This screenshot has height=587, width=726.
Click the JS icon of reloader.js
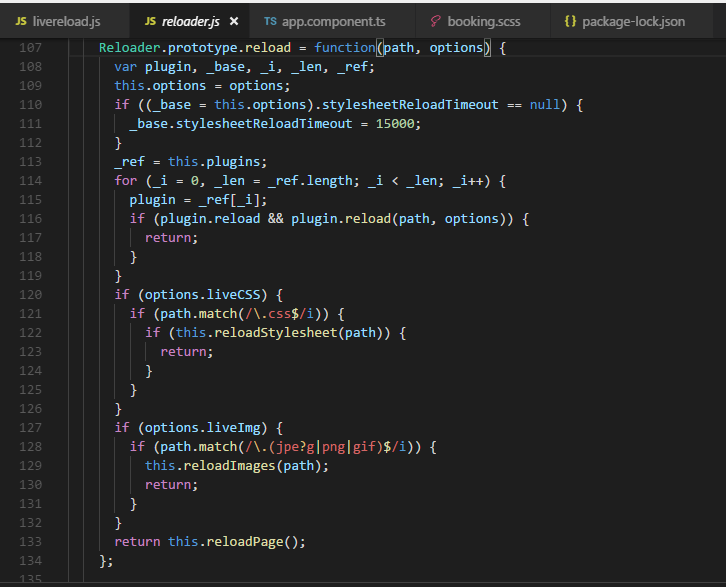coord(150,21)
